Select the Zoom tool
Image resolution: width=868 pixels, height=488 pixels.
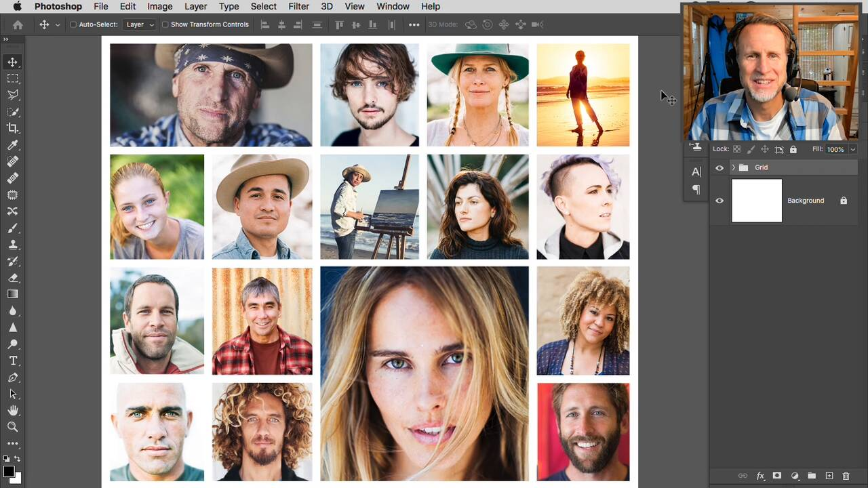tap(13, 427)
